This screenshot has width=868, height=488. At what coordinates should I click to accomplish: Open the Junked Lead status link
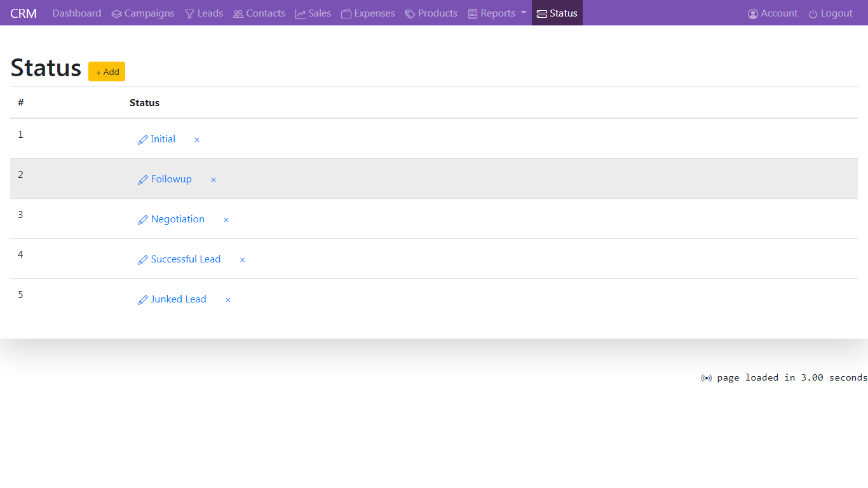click(x=179, y=299)
